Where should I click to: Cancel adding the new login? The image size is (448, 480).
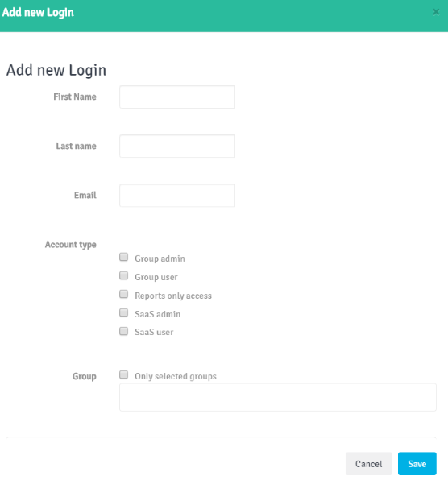click(x=369, y=464)
